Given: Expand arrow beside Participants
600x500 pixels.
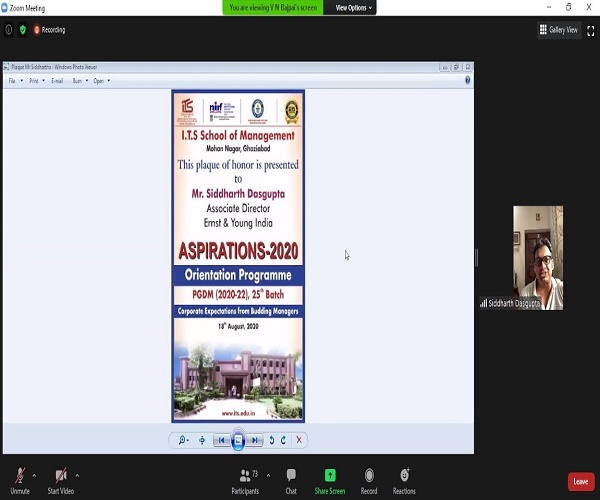Looking at the screenshot, I should click(x=268, y=476).
